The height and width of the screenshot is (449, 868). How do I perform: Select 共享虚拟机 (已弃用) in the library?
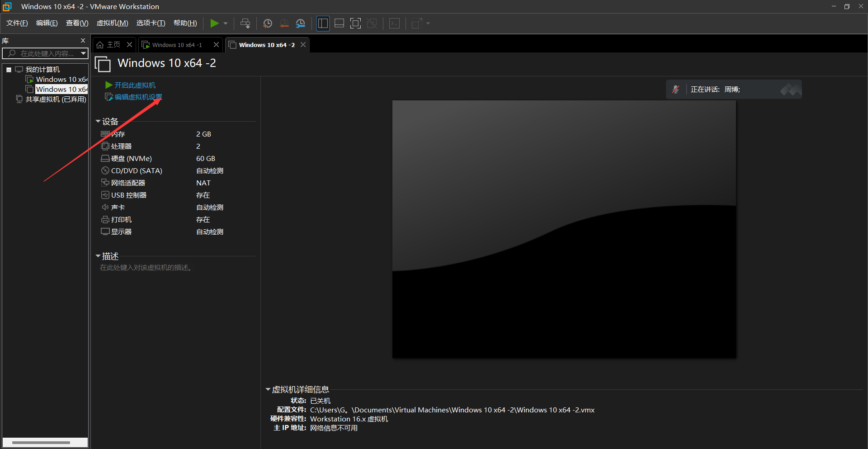[56, 99]
